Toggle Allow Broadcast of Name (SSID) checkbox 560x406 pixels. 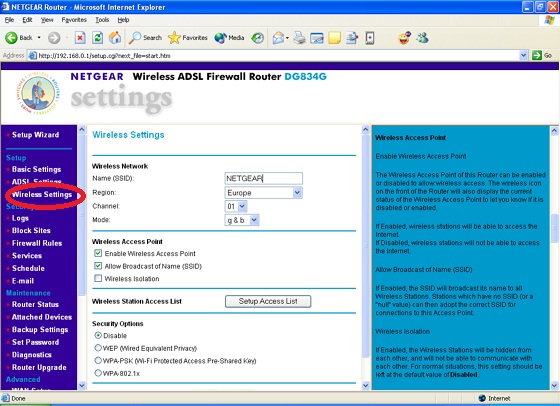[98, 266]
